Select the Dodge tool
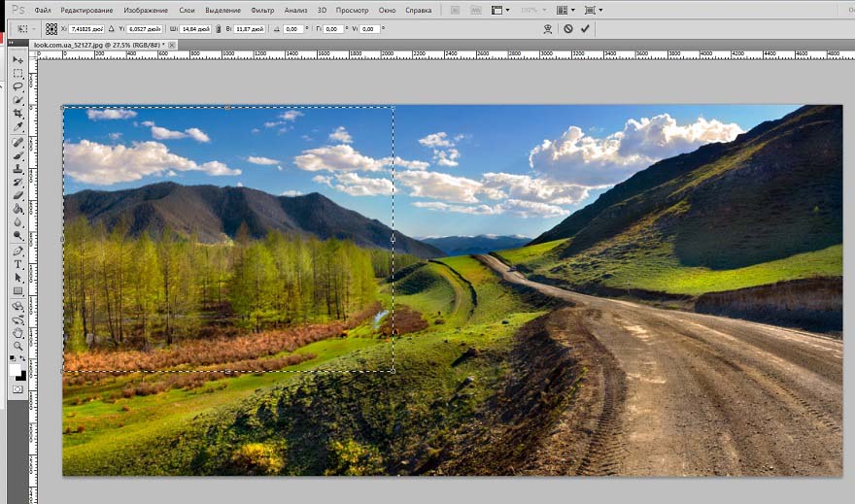Screen dimensions: 855x504 point(18,235)
